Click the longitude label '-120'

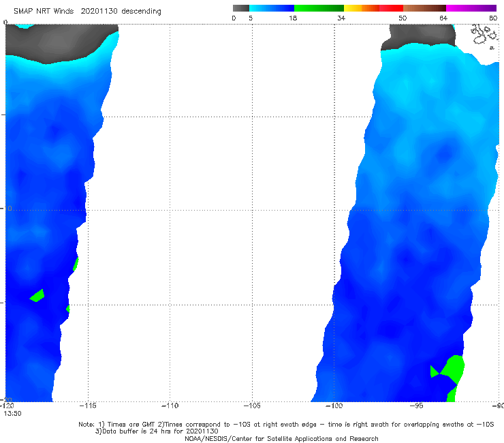click(7, 406)
